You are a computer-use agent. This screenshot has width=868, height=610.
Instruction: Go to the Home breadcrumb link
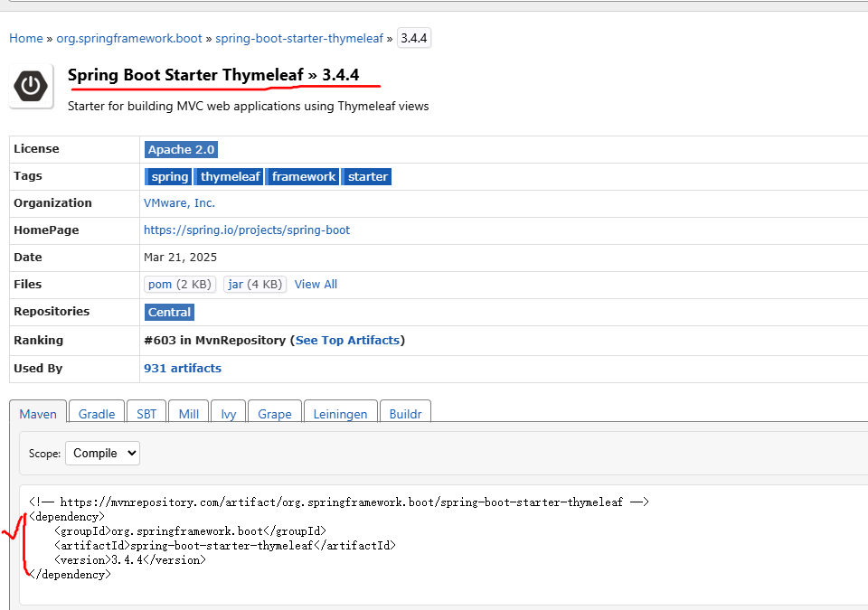point(26,38)
